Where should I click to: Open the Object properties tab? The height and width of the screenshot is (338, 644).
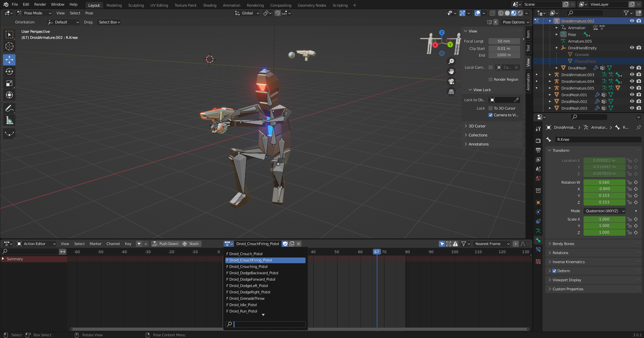click(x=538, y=203)
